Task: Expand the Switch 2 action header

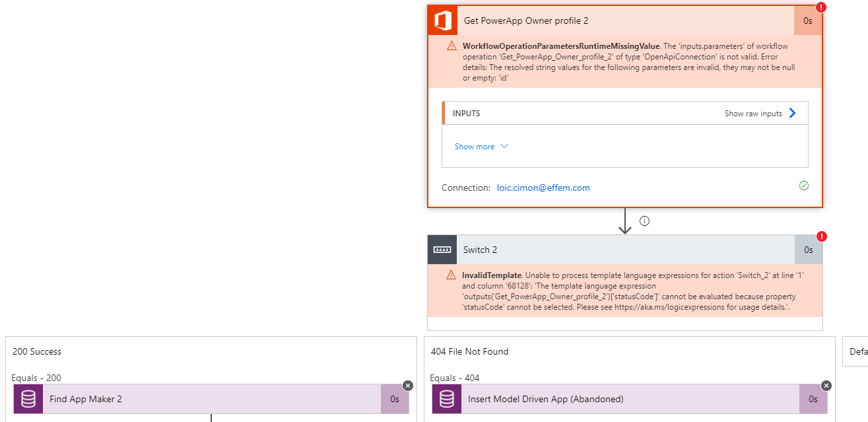Action: click(x=626, y=250)
